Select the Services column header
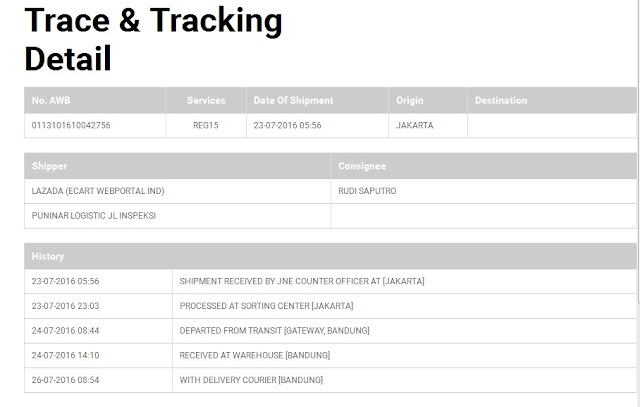 tap(206, 100)
